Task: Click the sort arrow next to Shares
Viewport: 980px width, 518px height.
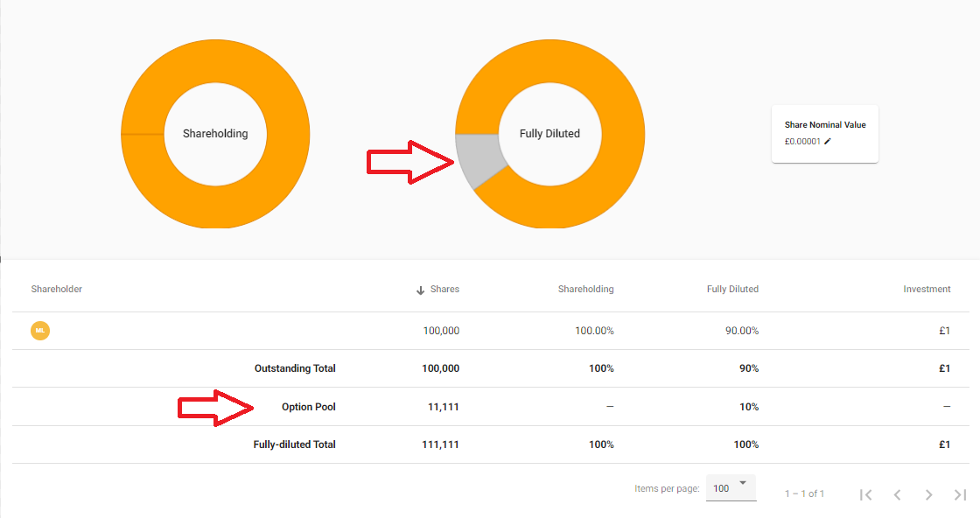Action: (x=420, y=290)
